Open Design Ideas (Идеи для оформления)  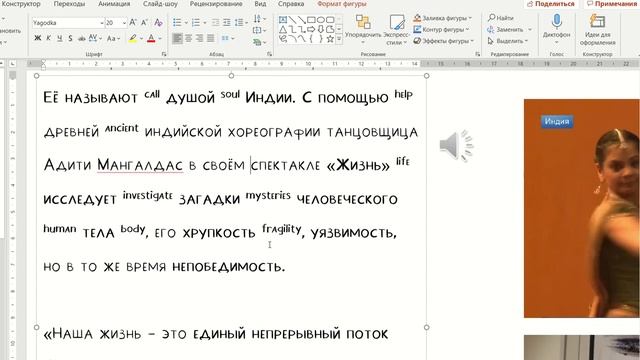(x=597, y=29)
